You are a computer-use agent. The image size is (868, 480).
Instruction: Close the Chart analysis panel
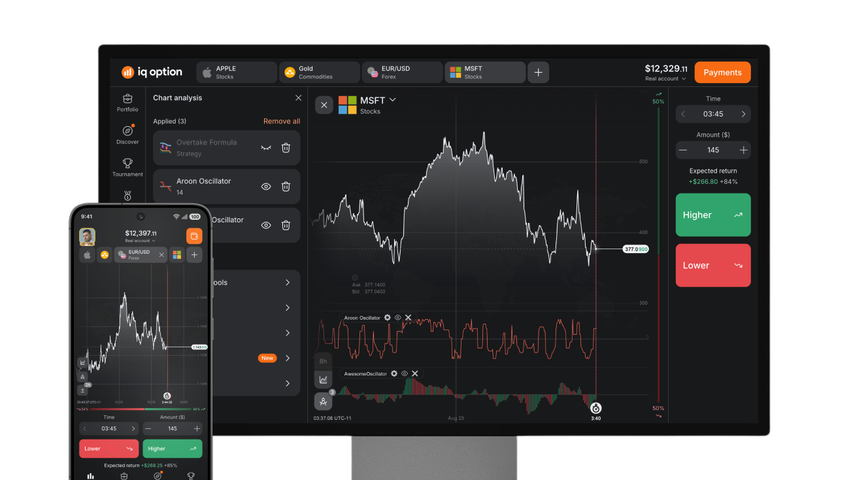(299, 98)
